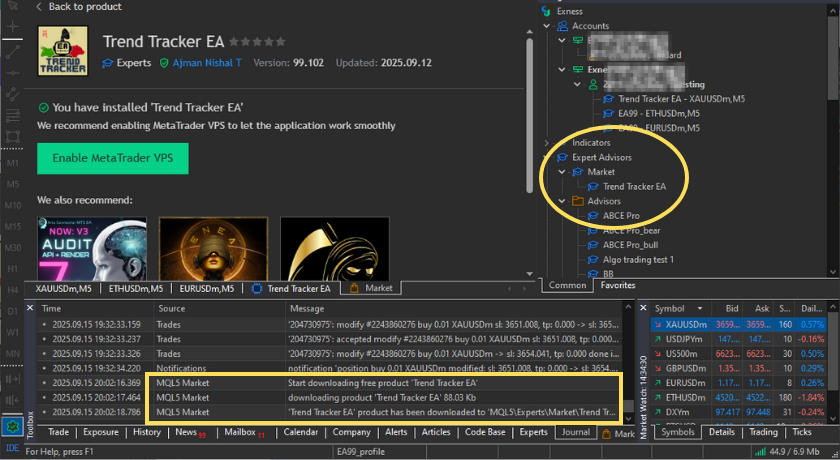The image size is (840, 460).
Task: Collapse the Advisors folder in Navigator
Action: 562,201
